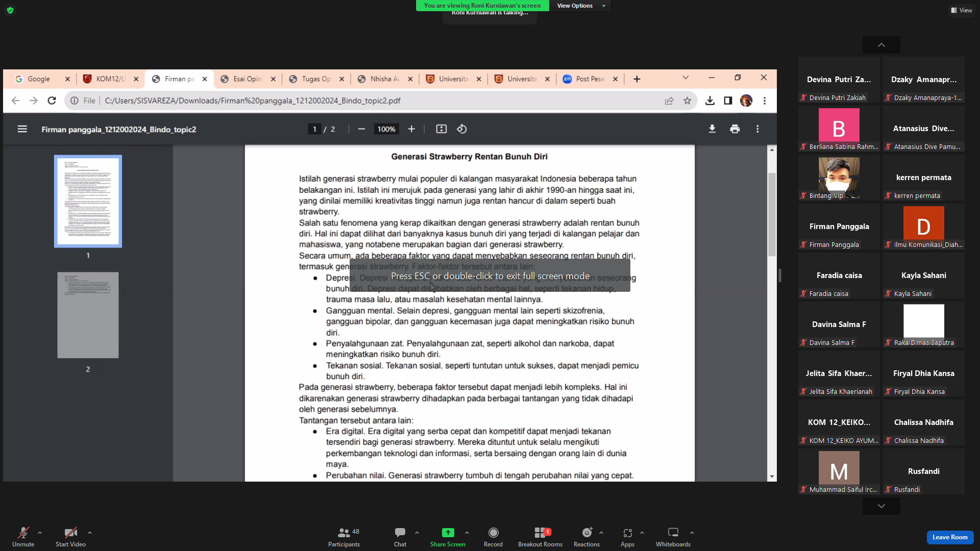Select page 1 thumbnail
Image resolution: width=980 pixels, height=551 pixels.
(88, 201)
